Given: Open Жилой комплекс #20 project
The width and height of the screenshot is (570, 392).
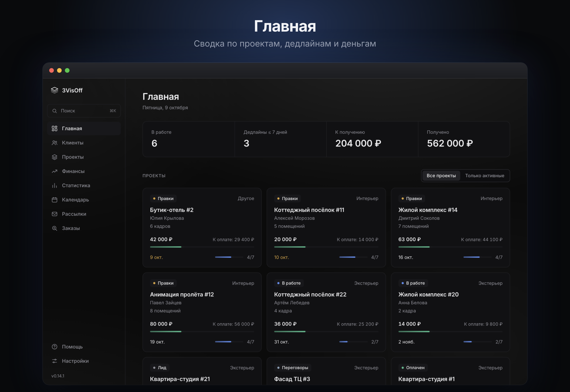Looking at the screenshot, I should [450, 312].
